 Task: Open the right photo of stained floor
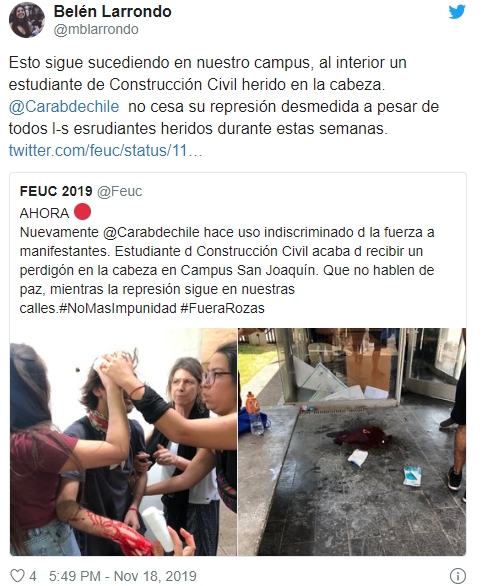click(x=352, y=442)
